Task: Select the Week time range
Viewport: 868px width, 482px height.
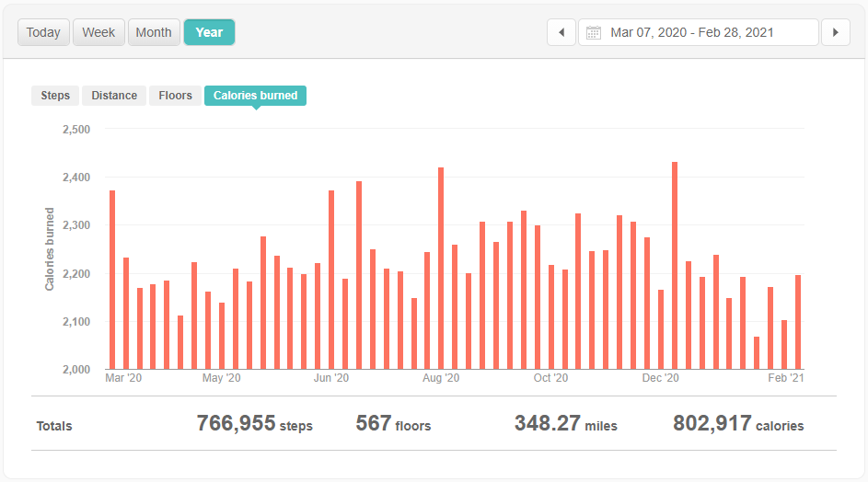Action: click(x=98, y=32)
